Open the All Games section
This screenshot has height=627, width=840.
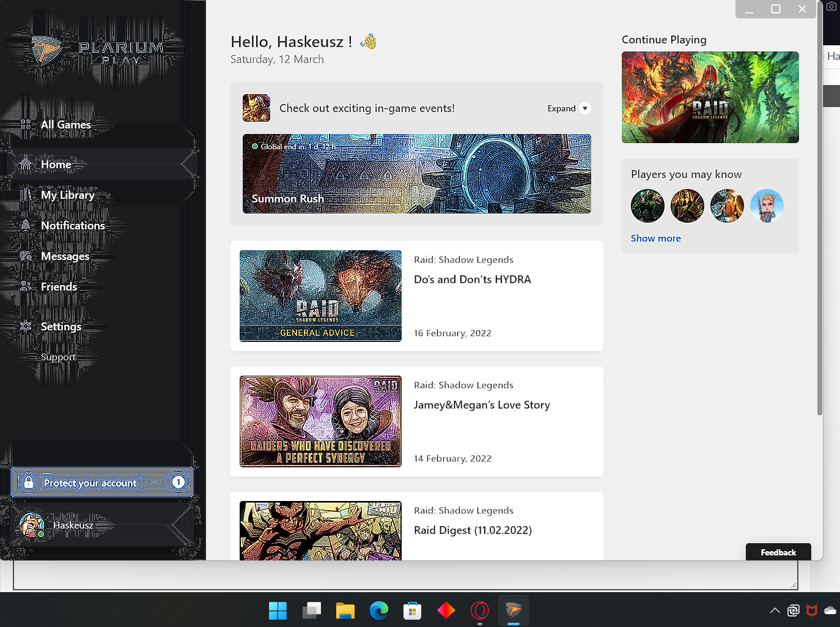tap(65, 125)
